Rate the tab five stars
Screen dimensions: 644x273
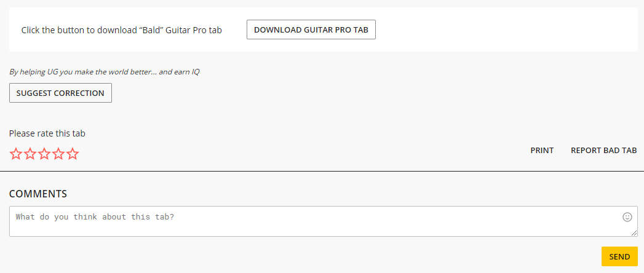click(73, 154)
